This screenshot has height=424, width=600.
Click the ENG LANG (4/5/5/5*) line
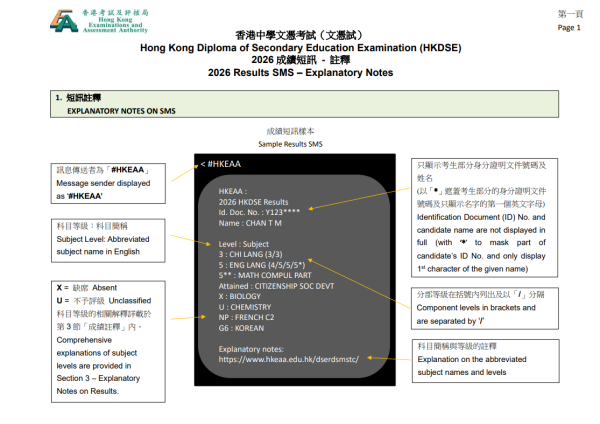coord(262,265)
